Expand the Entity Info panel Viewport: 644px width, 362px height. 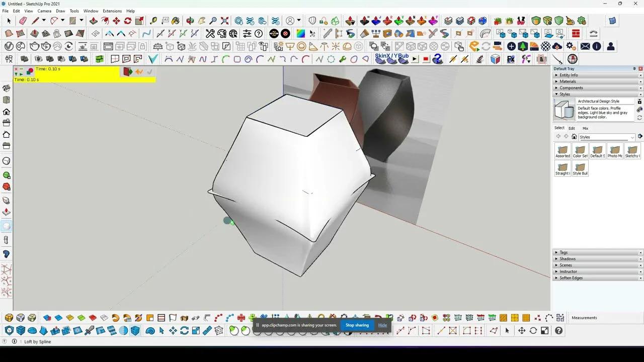598,75
